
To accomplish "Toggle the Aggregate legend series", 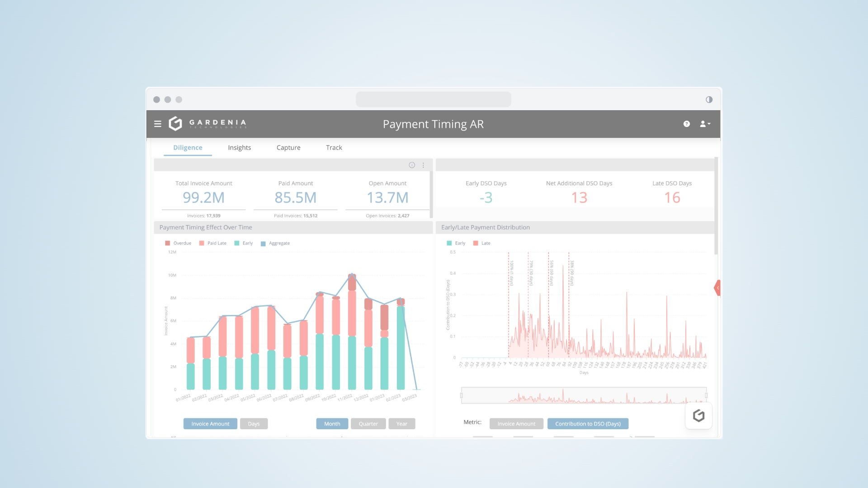I will pyautogui.click(x=275, y=243).
